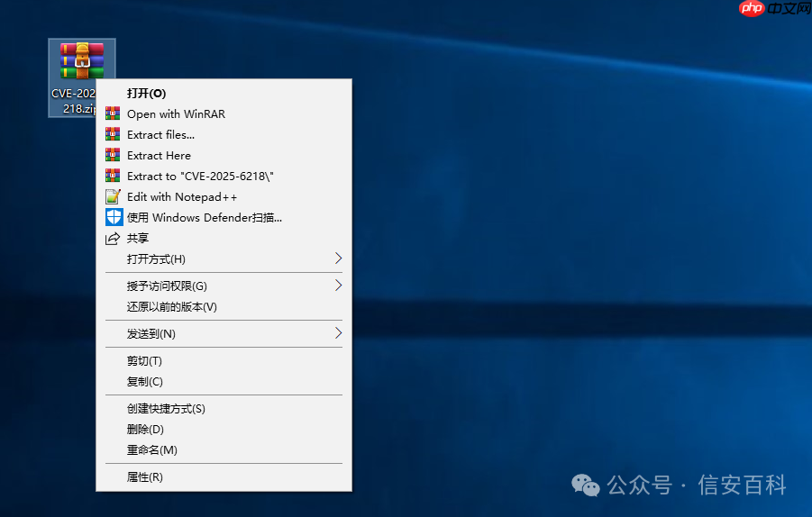This screenshot has height=517, width=812.
Task: Choose 复制(C) to copy the file
Action: [224, 381]
